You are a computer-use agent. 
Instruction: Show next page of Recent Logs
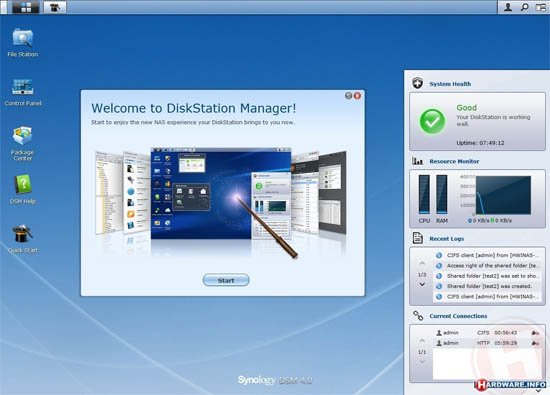click(422, 284)
